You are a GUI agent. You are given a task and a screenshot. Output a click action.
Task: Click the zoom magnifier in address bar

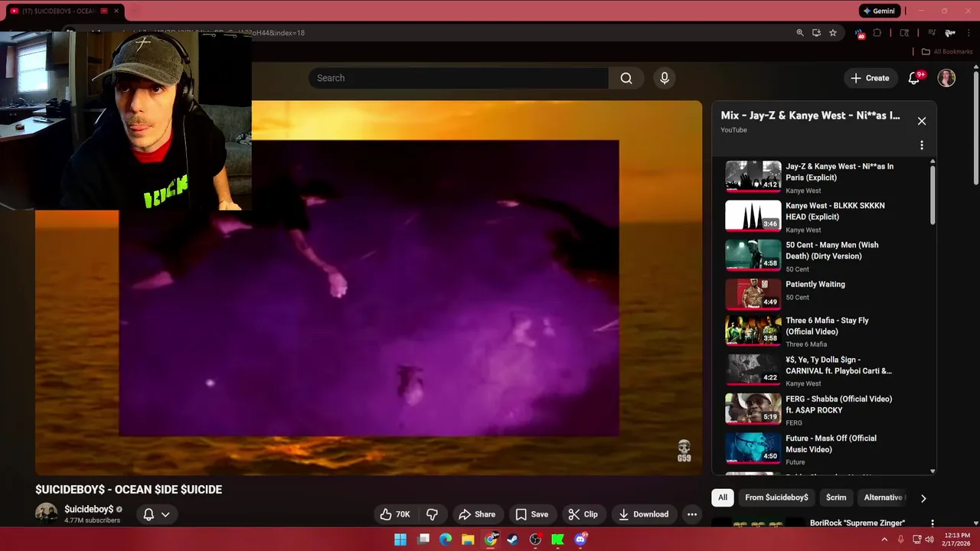[x=800, y=33]
